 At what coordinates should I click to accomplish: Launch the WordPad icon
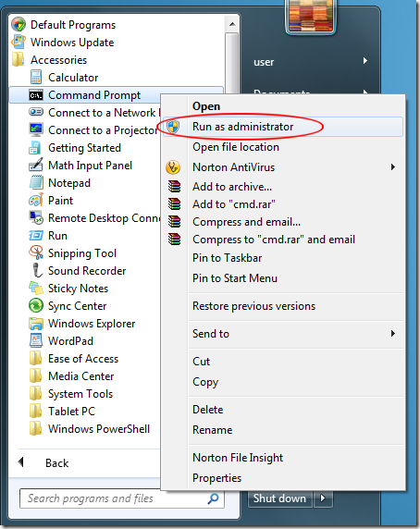click(36, 340)
